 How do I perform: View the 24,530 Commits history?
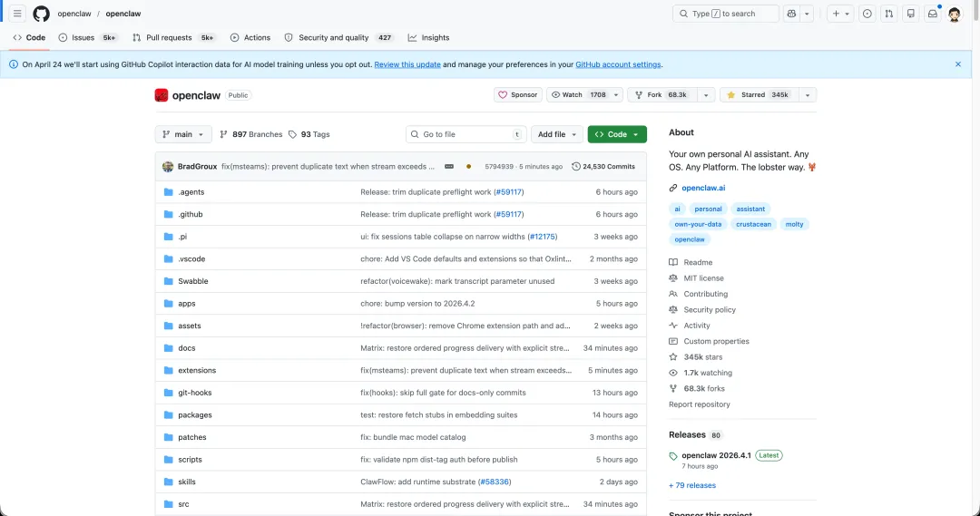[x=603, y=167]
